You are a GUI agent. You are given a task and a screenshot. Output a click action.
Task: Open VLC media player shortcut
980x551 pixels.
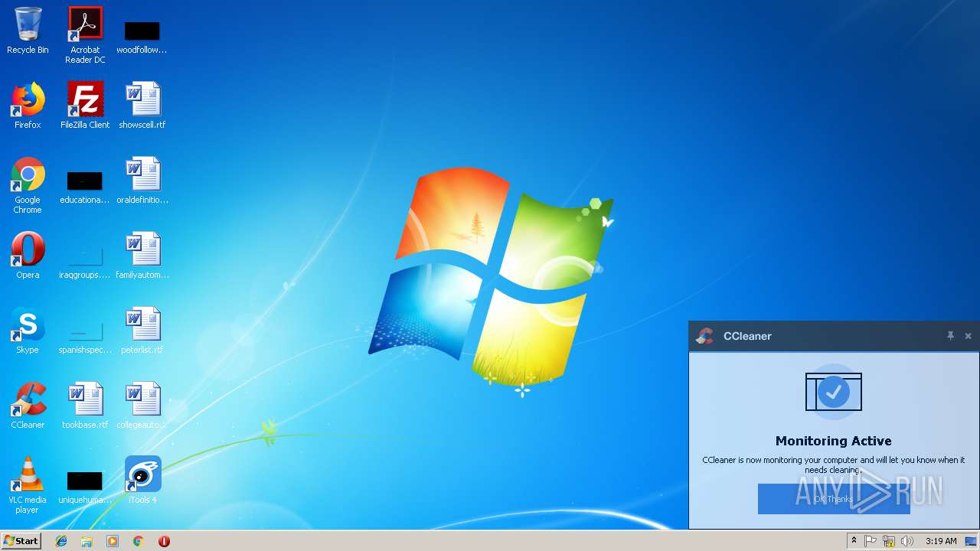click(x=28, y=485)
